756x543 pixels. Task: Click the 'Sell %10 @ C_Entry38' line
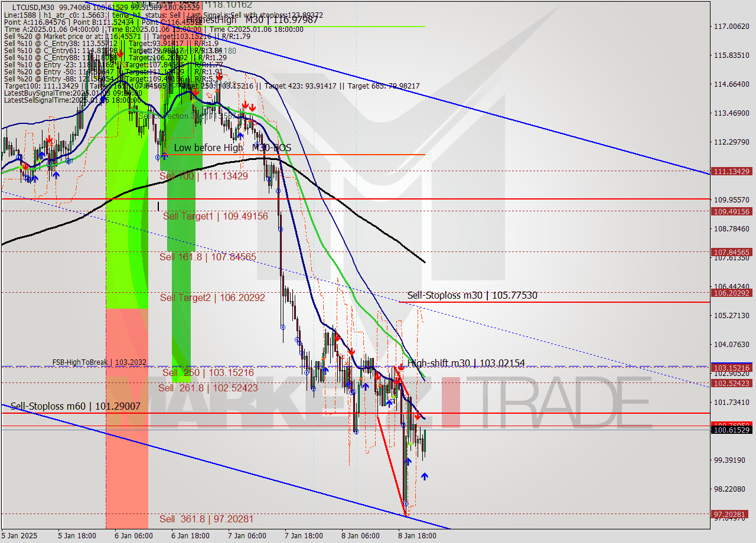pos(111,44)
